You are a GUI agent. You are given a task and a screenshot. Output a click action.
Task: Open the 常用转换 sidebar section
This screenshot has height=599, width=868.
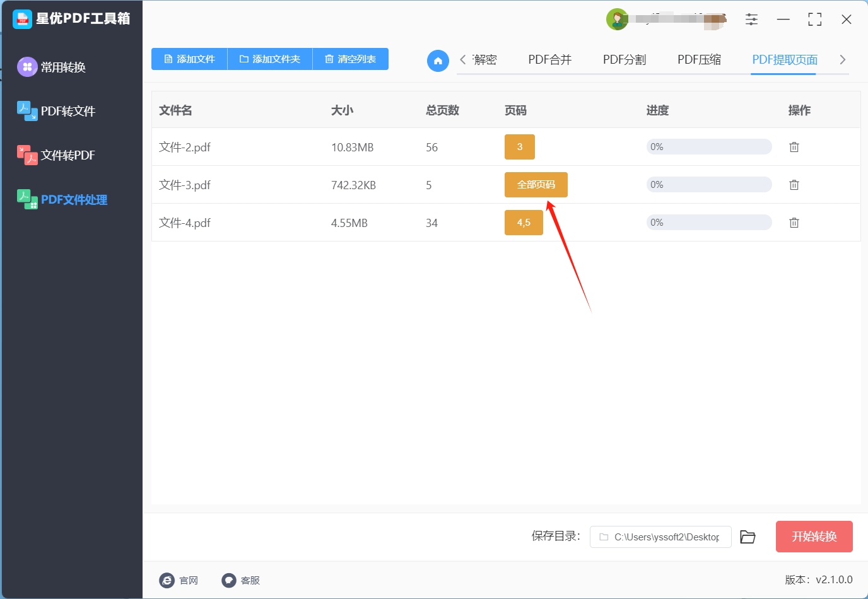52,67
